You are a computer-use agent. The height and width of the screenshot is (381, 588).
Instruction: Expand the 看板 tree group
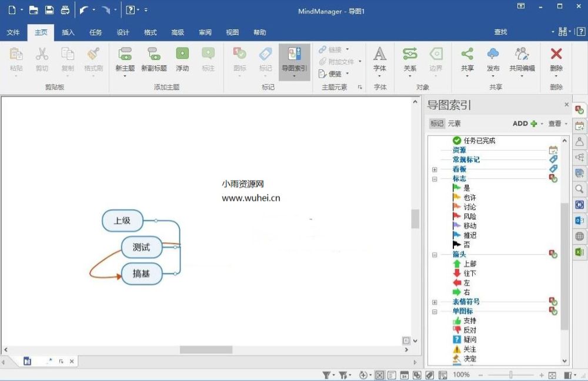(435, 169)
